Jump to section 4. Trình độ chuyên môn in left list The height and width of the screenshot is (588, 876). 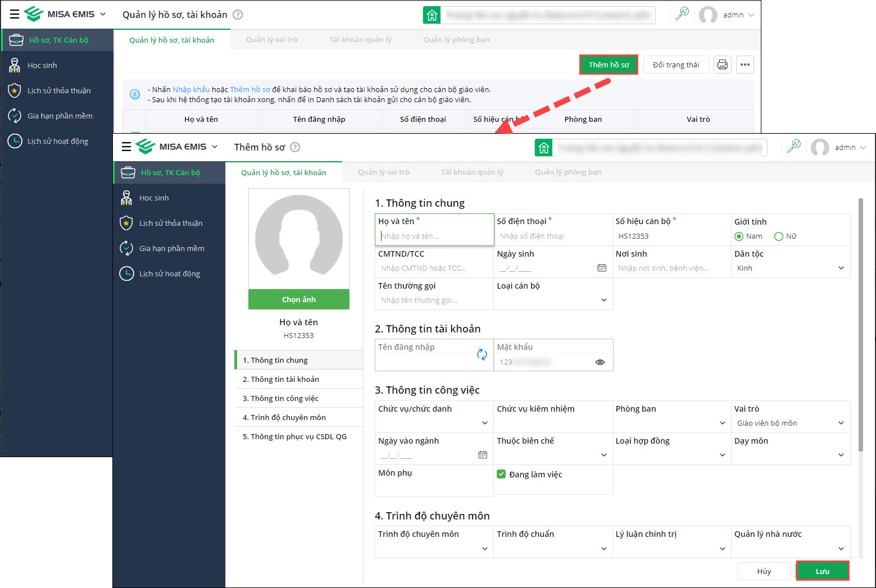[299, 417]
